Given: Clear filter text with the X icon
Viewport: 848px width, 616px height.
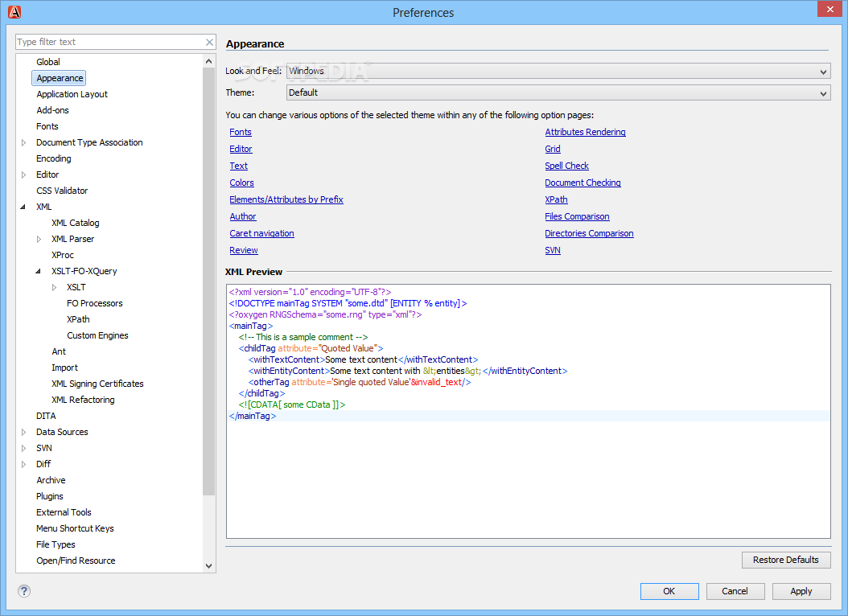Looking at the screenshot, I should [209, 42].
